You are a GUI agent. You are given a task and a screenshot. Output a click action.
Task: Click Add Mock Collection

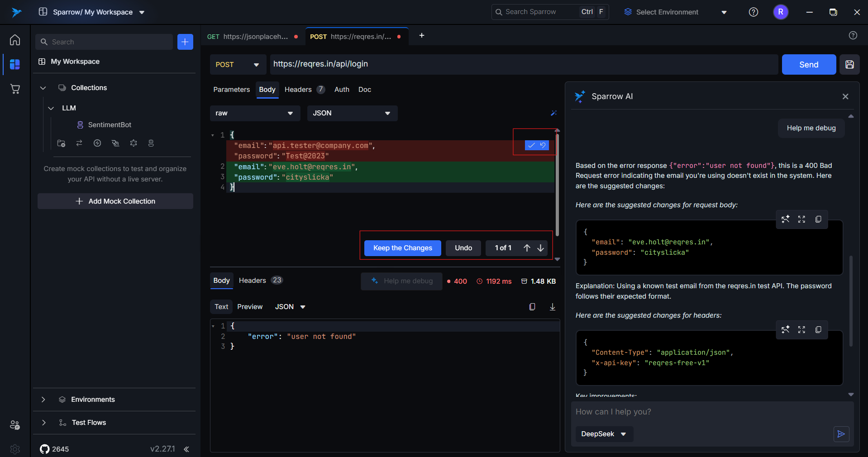115,201
